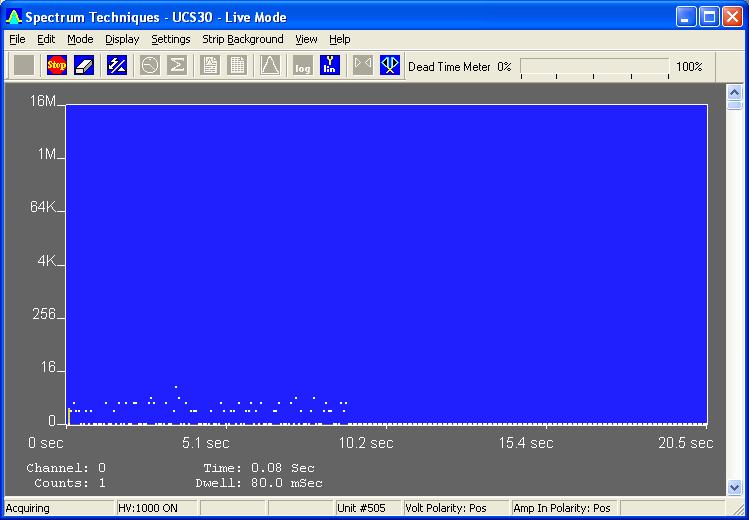Click the blue arrows icon beside the eraser
This screenshot has height=520, width=749.
click(x=117, y=65)
